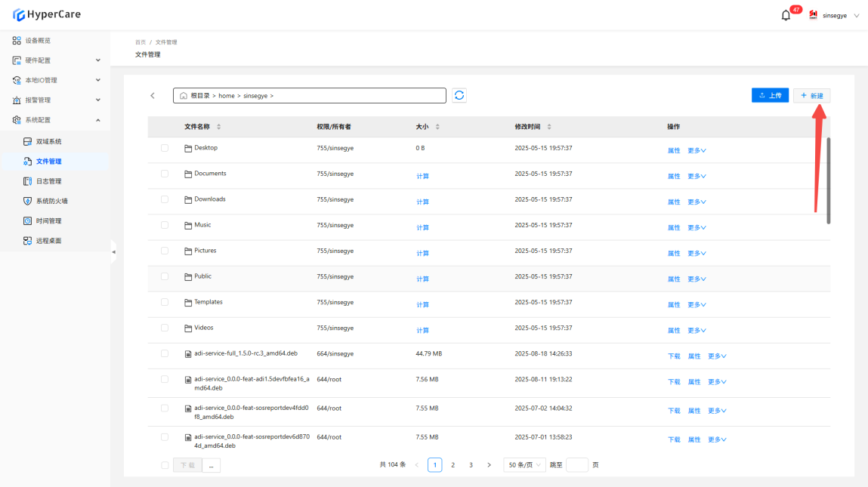Sort by file name column arrows

point(219,127)
